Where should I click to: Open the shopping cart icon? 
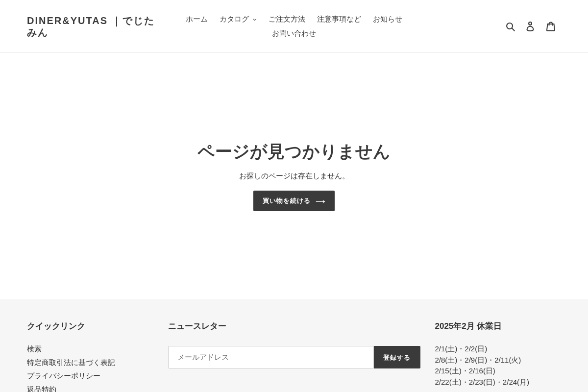[x=551, y=26]
